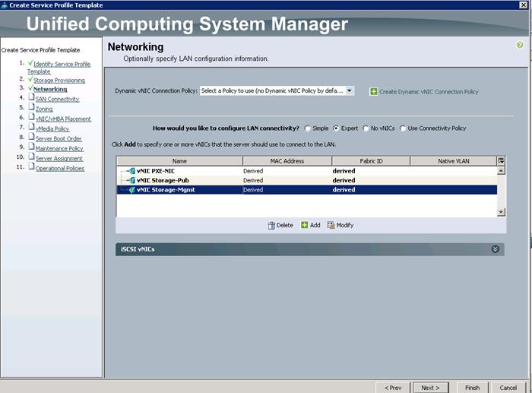The height and width of the screenshot is (393, 532).
Task: Sort by the MAC Address column header
Action: point(287,161)
